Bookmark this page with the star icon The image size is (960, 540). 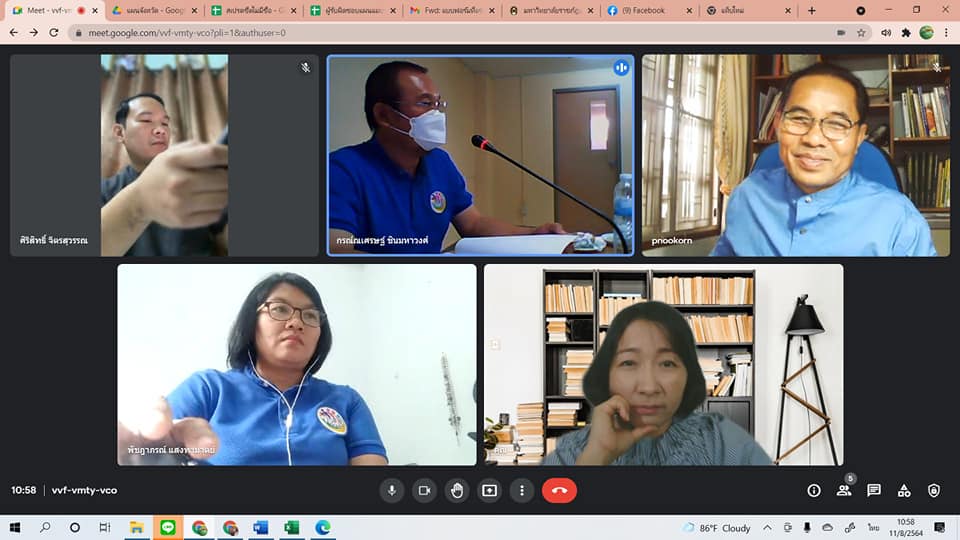click(861, 32)
